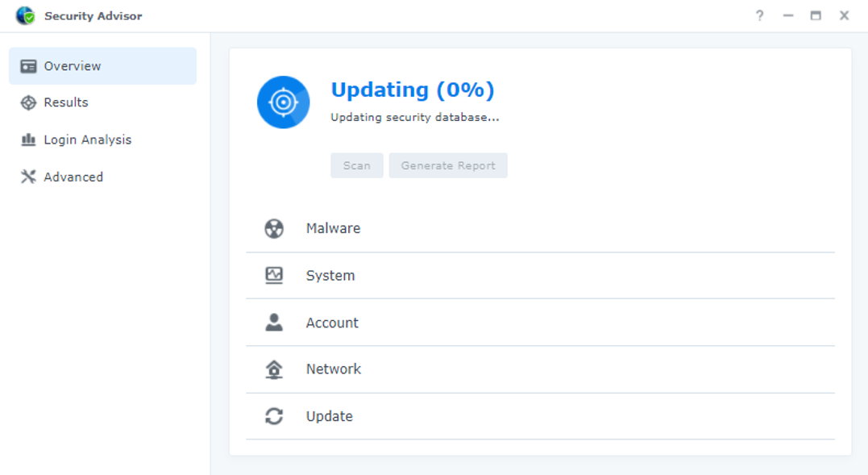
Task: Open the Results section in sidebar
Action: (x=66, y=102)
